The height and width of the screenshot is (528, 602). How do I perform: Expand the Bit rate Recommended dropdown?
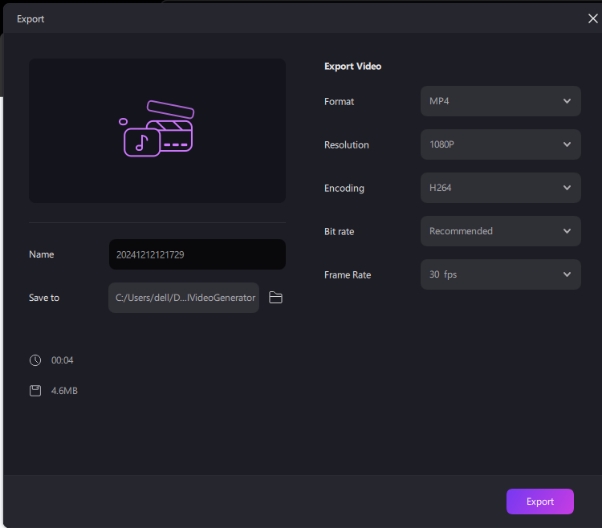[499, 231]
